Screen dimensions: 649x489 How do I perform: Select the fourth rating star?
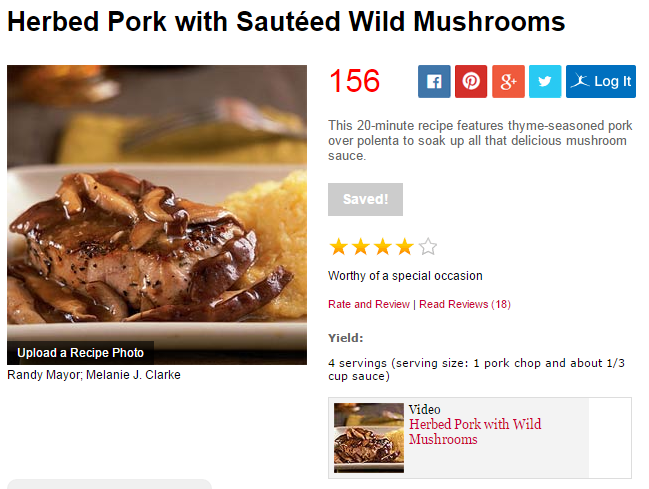pos(405,247)
